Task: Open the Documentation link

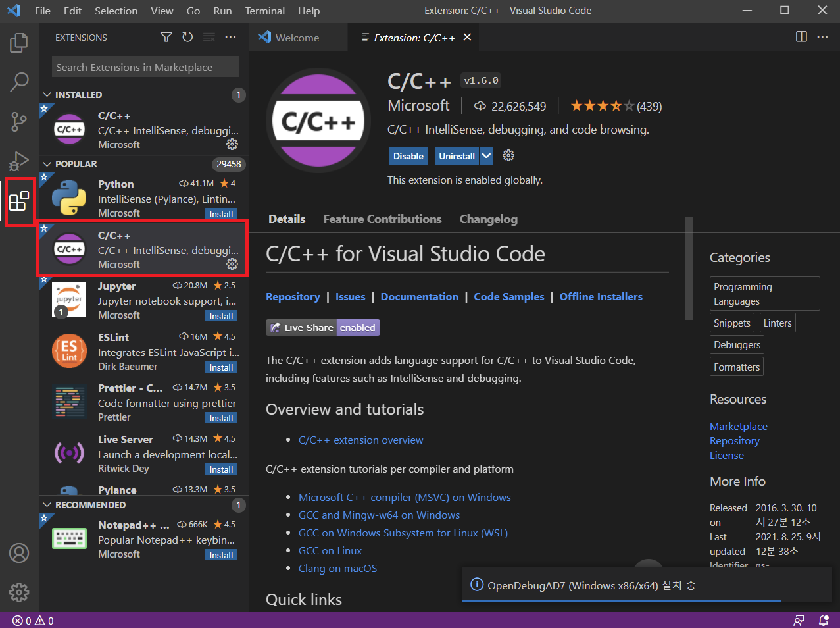Action: coord(420,297)
